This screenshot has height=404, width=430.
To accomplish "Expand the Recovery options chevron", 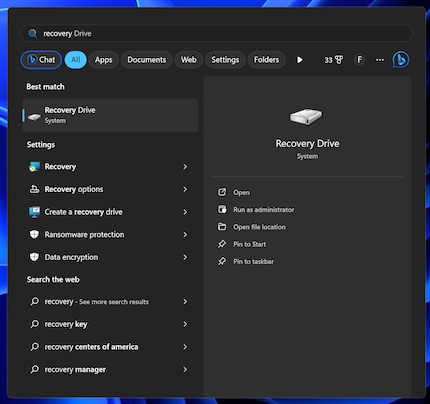I will (185, 189).
